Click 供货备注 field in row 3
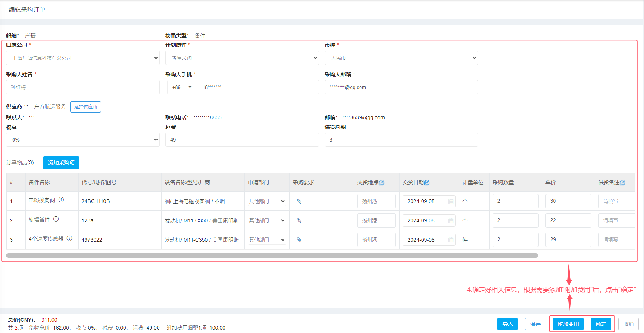The image size is (644, 333). (616, 240)
